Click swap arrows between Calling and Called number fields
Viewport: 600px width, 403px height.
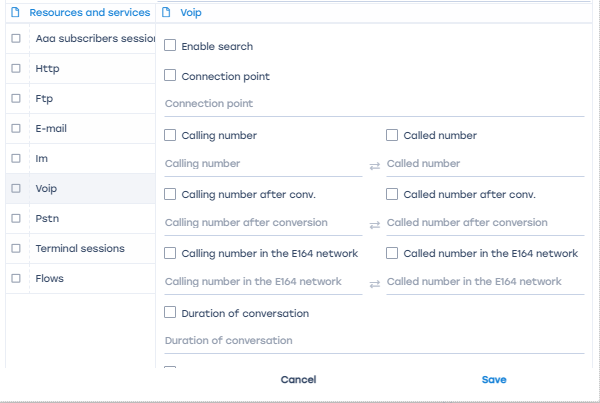[374, 165]
